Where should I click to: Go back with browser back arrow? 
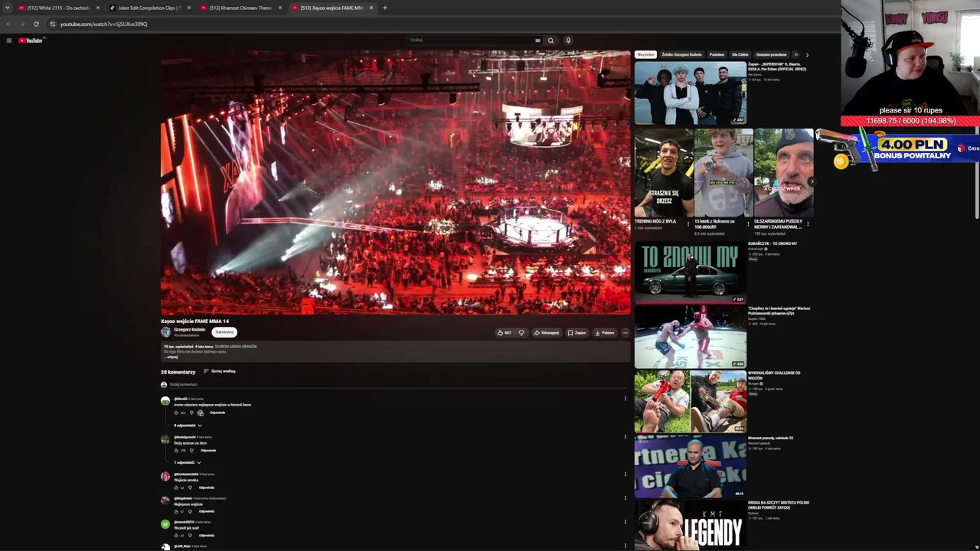pyautogui.click(x=9, y=24)
